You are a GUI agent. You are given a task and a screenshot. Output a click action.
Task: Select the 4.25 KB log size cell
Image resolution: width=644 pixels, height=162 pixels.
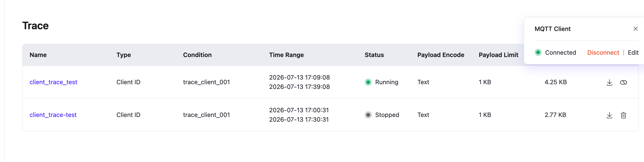pos(556,82)
